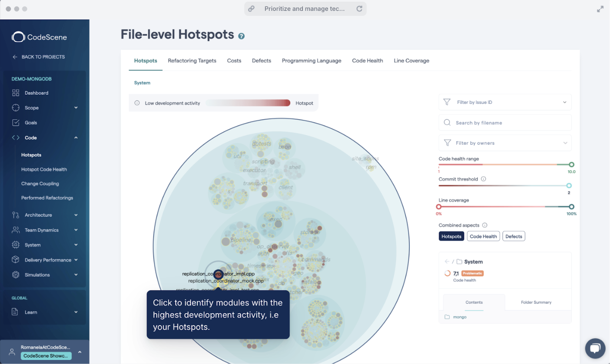The width and height of the screenshot is (610, 364).
Task: Click the Combined aspects info icon
Action: [x=485, y=225]
